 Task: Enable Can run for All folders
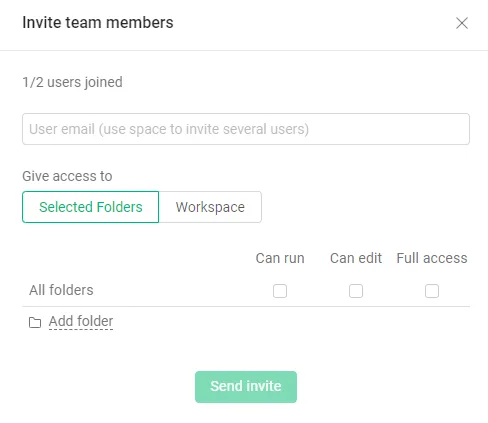pyautogui.click(x=280, y=291)
